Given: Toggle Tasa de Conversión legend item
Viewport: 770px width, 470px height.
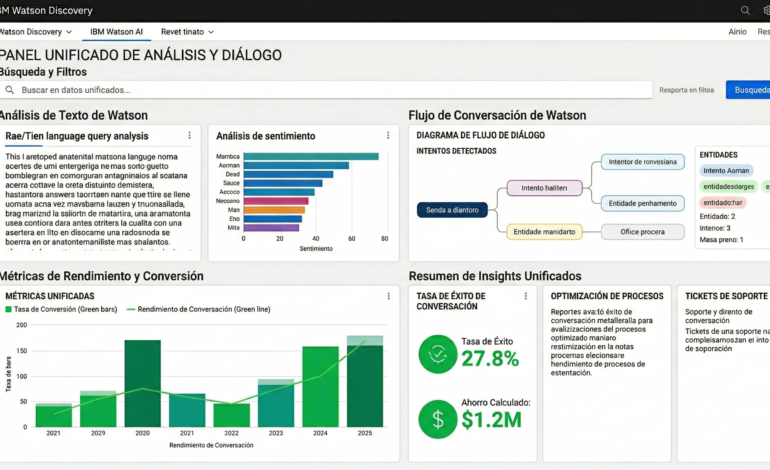Looking at the screenshot, I should click(61, 309).
